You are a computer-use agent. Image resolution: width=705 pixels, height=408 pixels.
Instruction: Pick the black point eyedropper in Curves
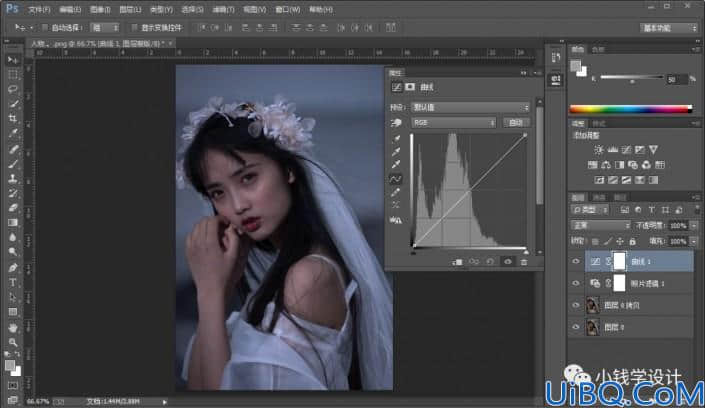[396, 139]
